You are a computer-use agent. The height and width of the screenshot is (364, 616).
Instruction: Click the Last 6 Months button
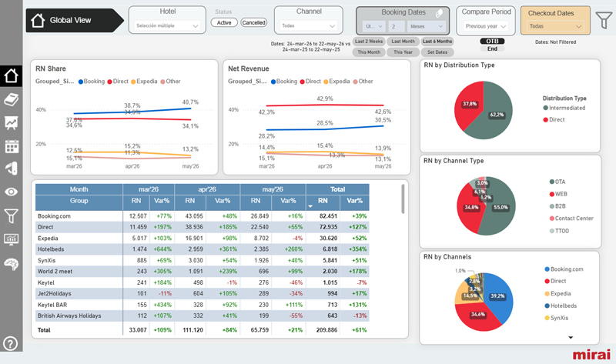coord(437,42)
